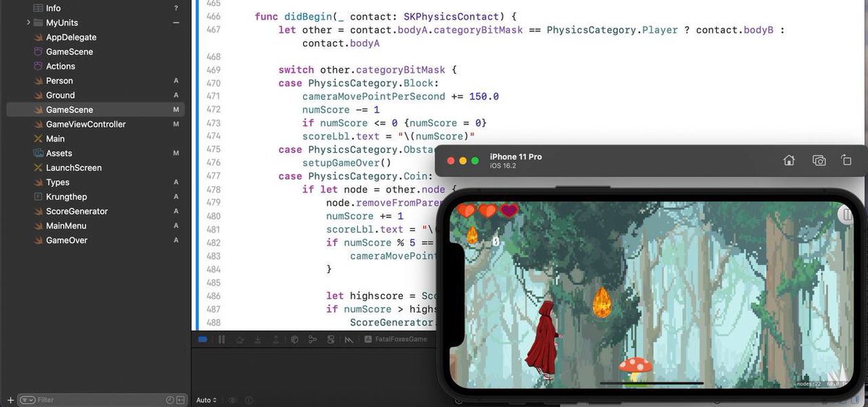The height and width of the screenshot is (407, 868).
Task: Tap the floating fire coin in the game
Action: point(602,302)
